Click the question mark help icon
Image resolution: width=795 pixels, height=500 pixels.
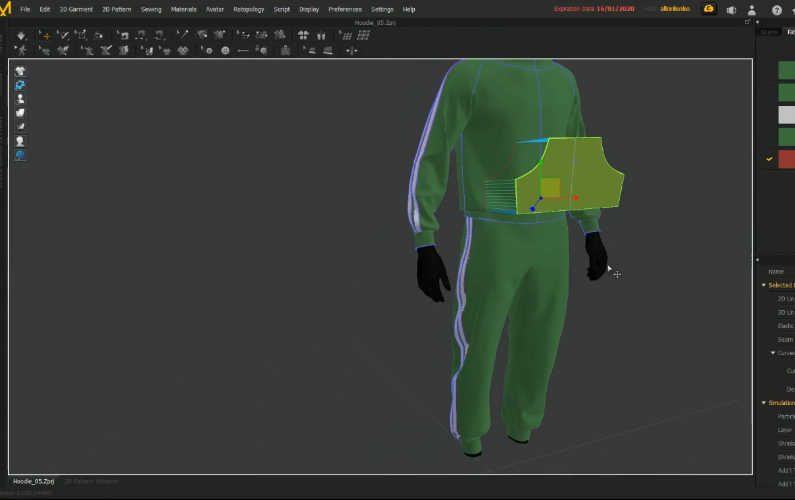pyautogui.click(x=777, y=9)
